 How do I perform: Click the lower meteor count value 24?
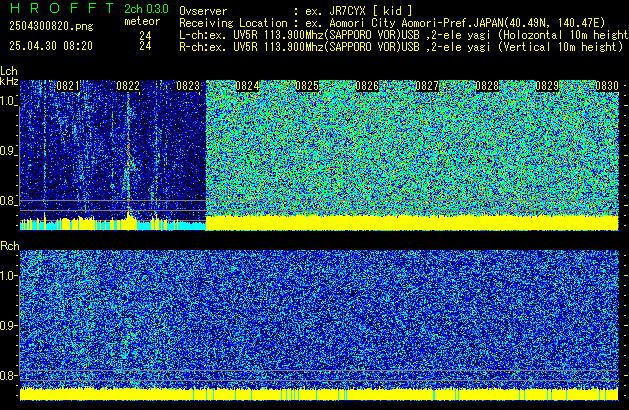[145, 46]
